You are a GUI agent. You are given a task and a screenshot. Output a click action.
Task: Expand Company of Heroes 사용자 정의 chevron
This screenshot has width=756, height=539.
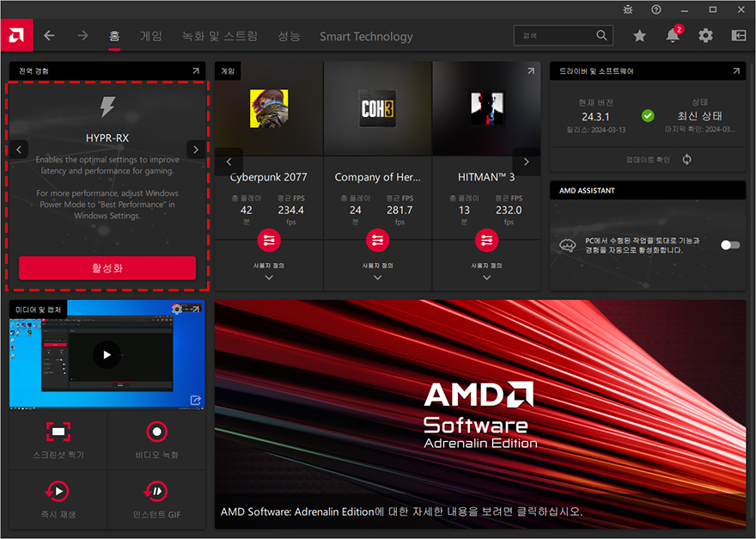tap(377, 278)
